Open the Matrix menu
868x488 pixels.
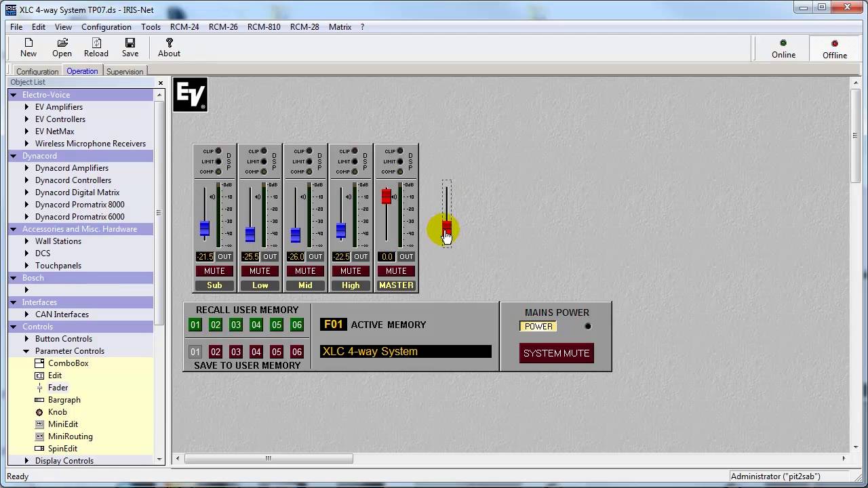[x=340, y=27]
